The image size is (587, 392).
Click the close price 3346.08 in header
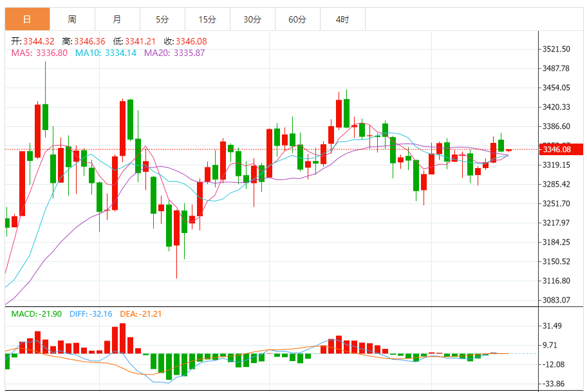pyautogui.click(x=191, y=41)
